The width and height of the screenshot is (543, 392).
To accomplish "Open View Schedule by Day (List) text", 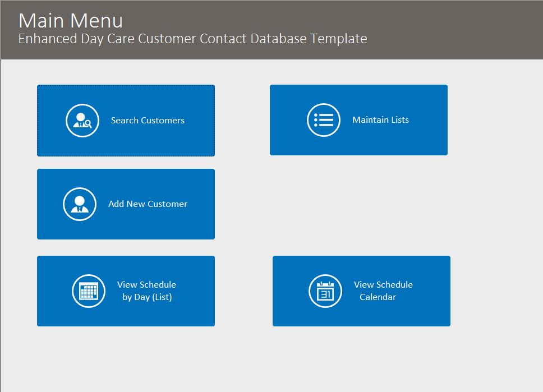I will click(147, 291).
